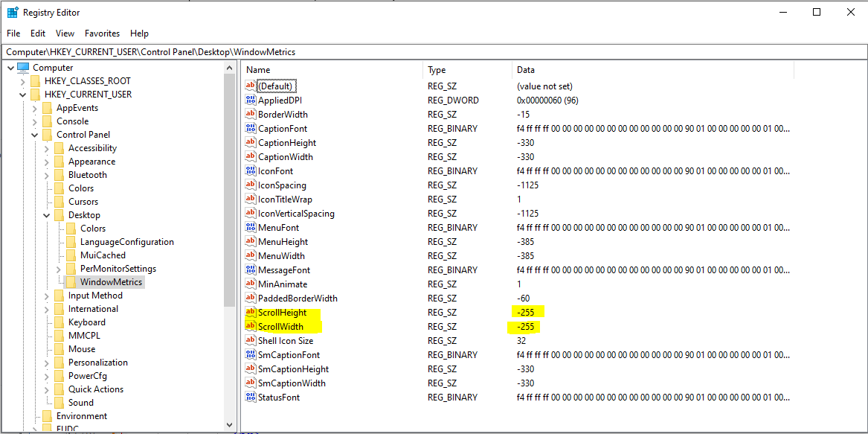Click the CaptionFont binary value icon
The height and width of the screenshot is (434, 868).
tap(251, 129)
